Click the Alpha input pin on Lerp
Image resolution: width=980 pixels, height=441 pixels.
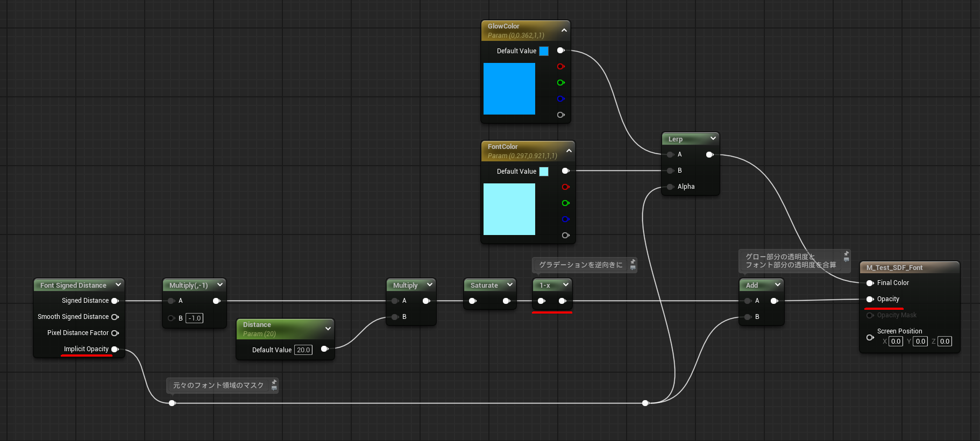(670, 187)
